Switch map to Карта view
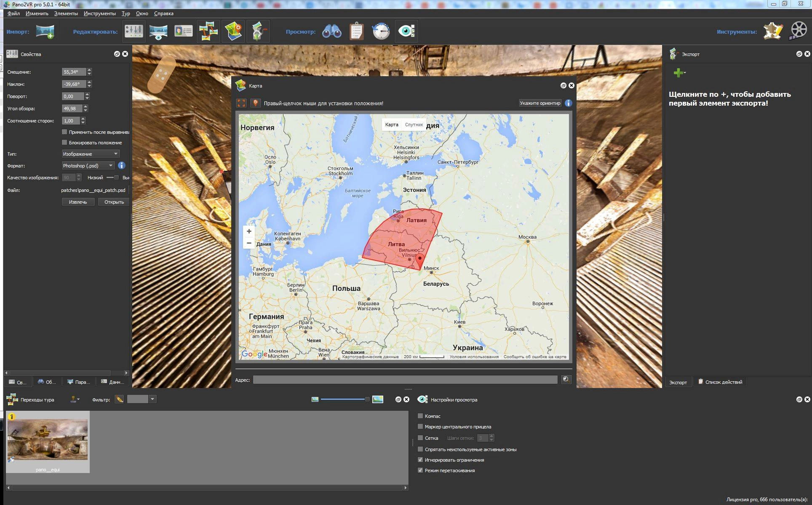This screenshot has height=505, width=812. 392,125
